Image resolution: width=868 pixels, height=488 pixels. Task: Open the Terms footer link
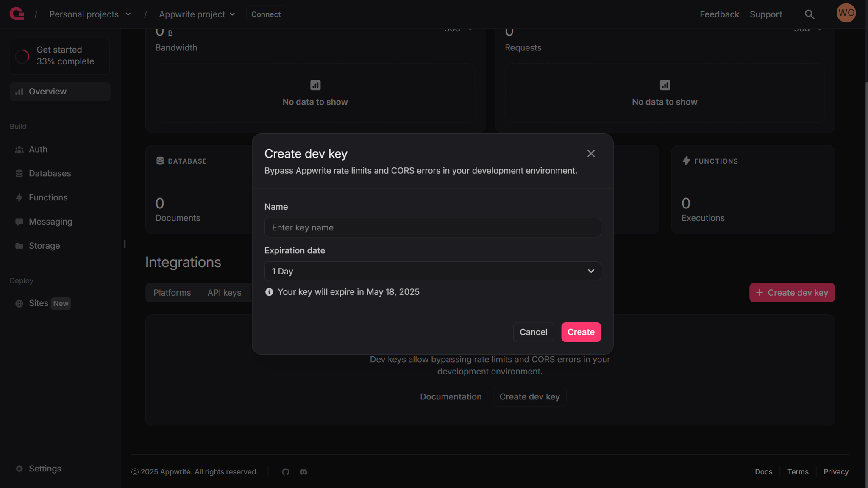tap(798, 472)
